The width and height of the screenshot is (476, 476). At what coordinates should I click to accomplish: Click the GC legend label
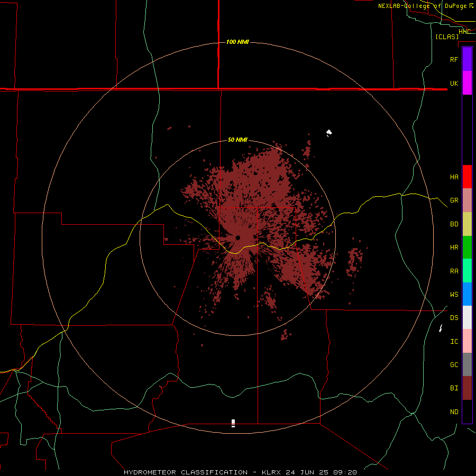[x=454, y=364]
